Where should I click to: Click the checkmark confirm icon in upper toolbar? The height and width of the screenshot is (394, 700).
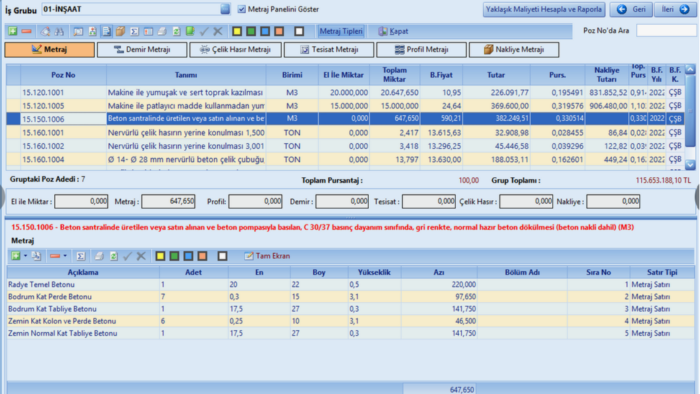pos(204,31)
